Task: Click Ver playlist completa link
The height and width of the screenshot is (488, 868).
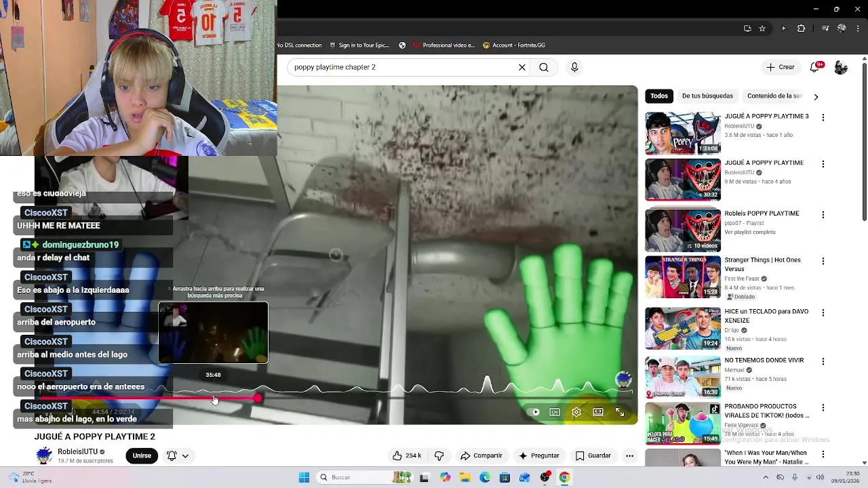Action: [749, 232]
